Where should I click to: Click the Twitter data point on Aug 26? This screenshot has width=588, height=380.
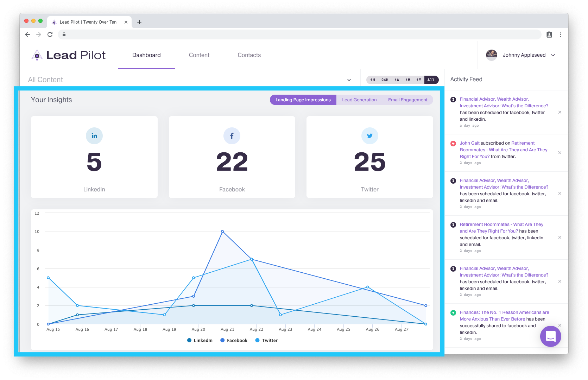tap(368, 287)
